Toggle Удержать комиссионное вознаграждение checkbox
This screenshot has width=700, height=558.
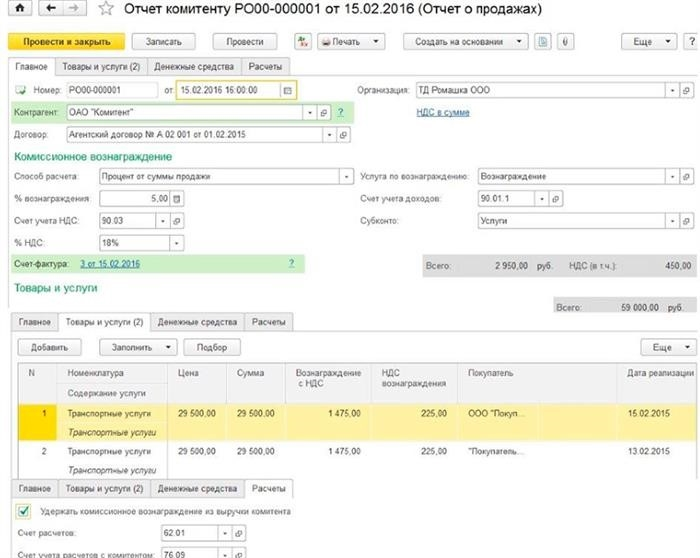pyautogui.click(x=23, y=511)
